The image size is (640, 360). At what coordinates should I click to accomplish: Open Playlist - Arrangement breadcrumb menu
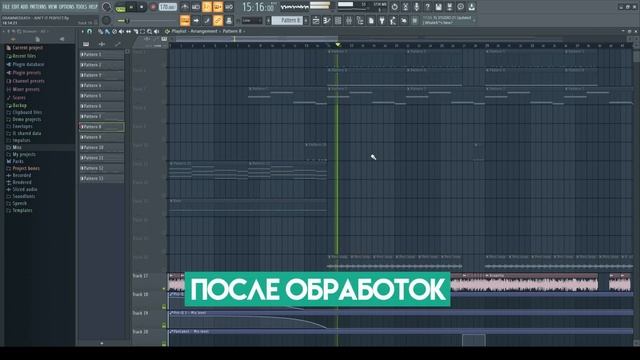pyautogui.click(x=194, y=31)
